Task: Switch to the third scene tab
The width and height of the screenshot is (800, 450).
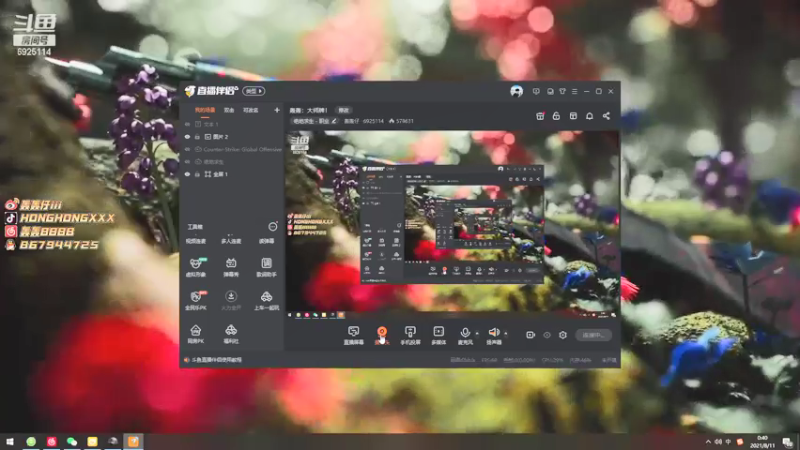Action: (251, 110)
